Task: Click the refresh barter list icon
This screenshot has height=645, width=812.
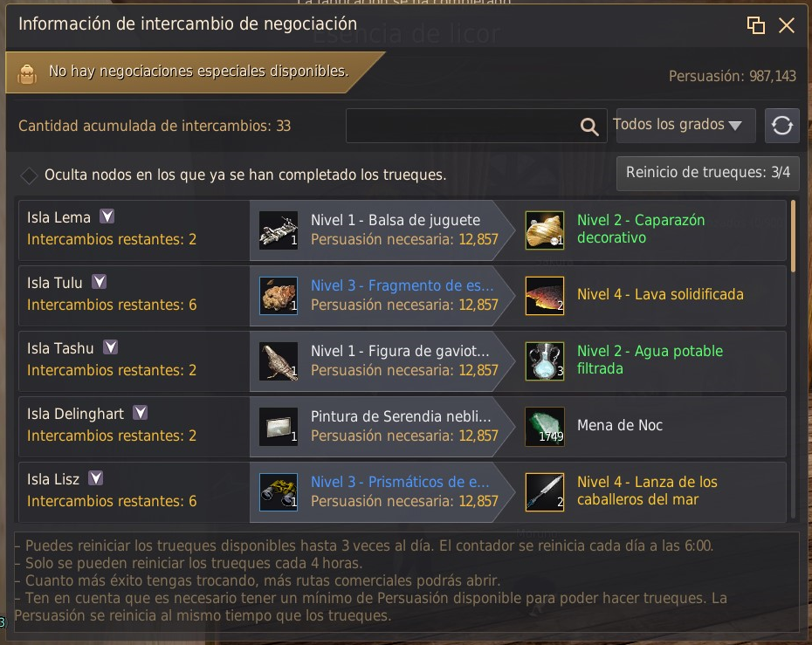Action: pos(782,126)
